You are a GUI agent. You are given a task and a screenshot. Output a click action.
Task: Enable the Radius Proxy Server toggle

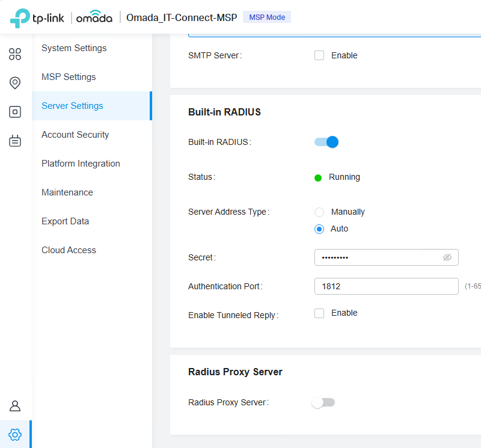[x=323, y=402]
